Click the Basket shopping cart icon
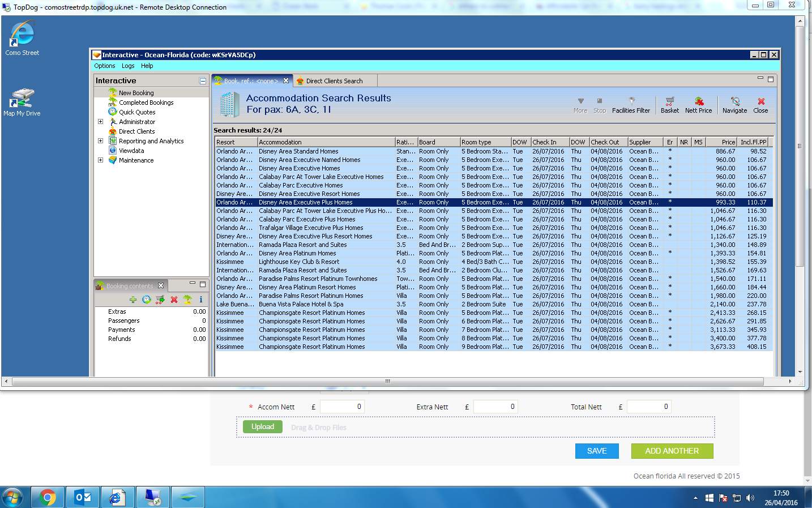The width and height of the screenshot is (812, 508). coord(669,105)
